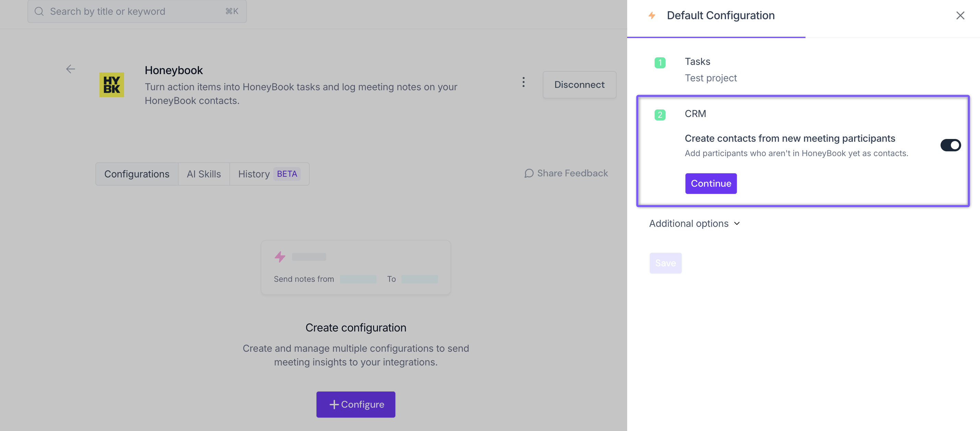The height and width of the screenshot is (431, 980).
Task: Switch to the Configurations tab
Action: pos(137,174)
